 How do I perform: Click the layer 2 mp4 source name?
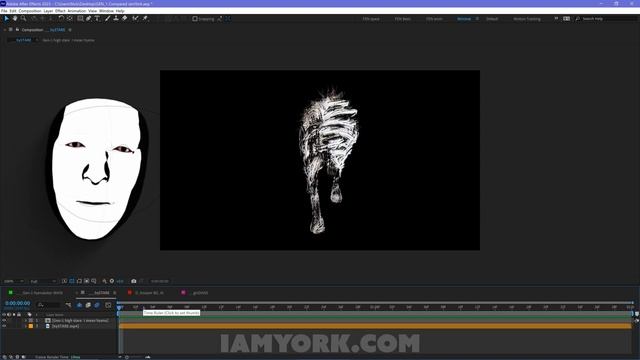click(65, 326)
